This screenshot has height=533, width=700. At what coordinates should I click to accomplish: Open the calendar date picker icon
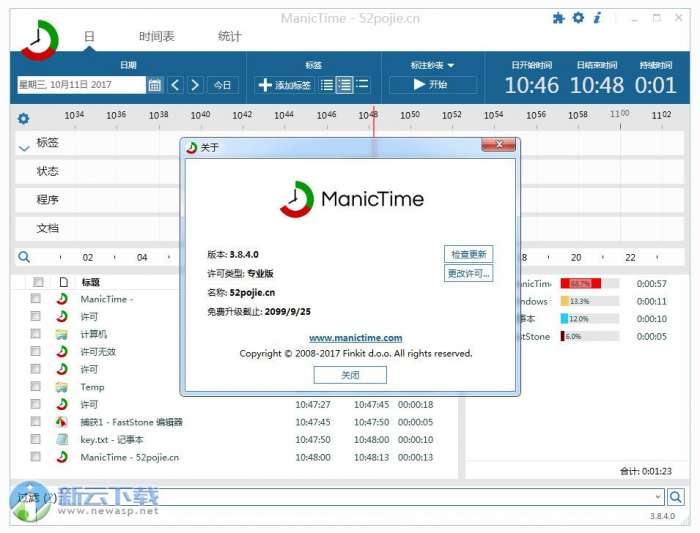154,85
